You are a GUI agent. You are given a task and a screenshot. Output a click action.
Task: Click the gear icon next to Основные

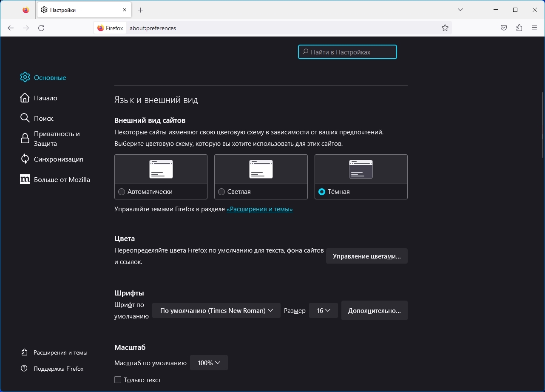click(25, 77)
